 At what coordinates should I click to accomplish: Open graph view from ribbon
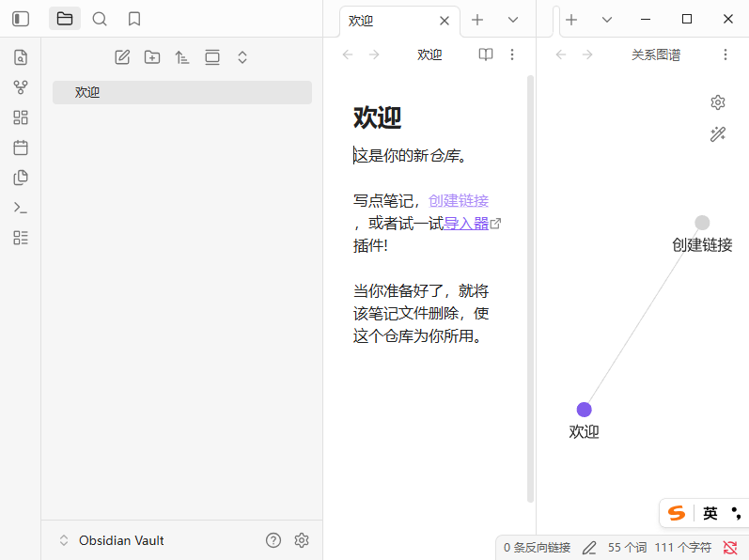pos(21,87)
